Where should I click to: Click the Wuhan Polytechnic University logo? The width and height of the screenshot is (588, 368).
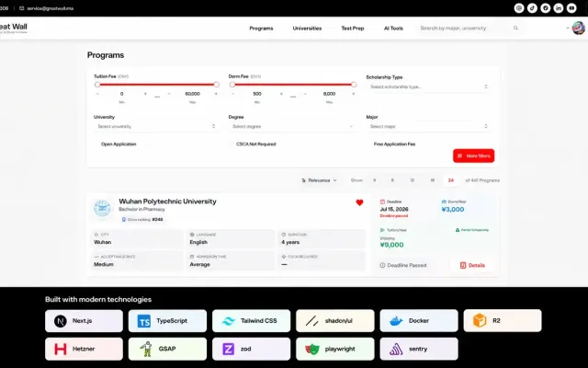pos(102,208)
